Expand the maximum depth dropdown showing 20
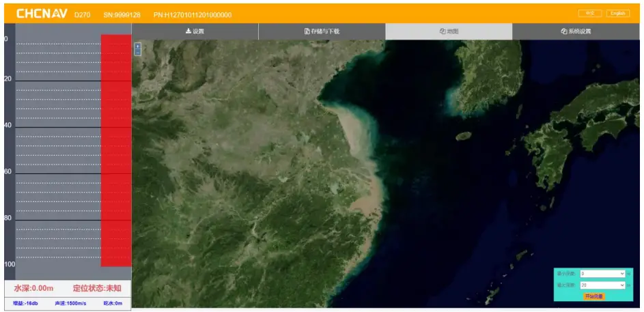 602,285
